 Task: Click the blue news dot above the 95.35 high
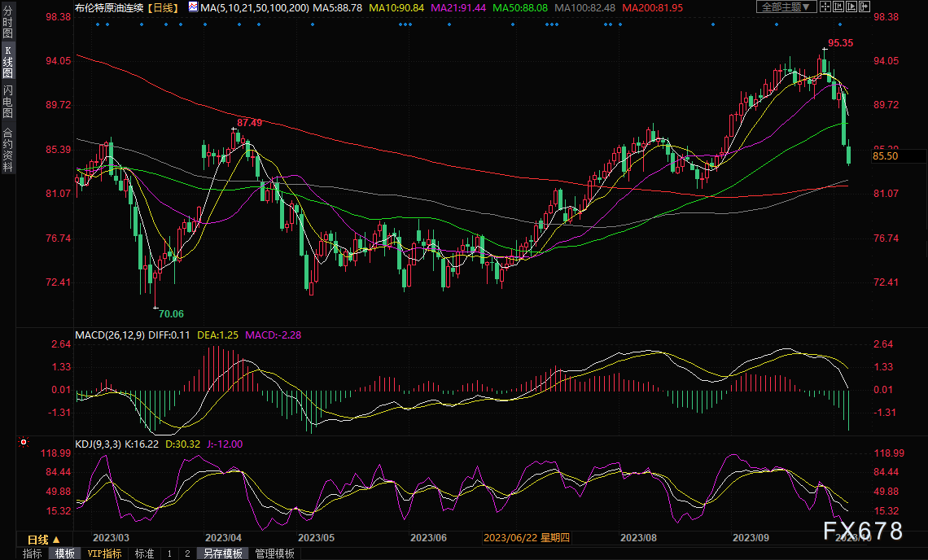tap(840, 24)
